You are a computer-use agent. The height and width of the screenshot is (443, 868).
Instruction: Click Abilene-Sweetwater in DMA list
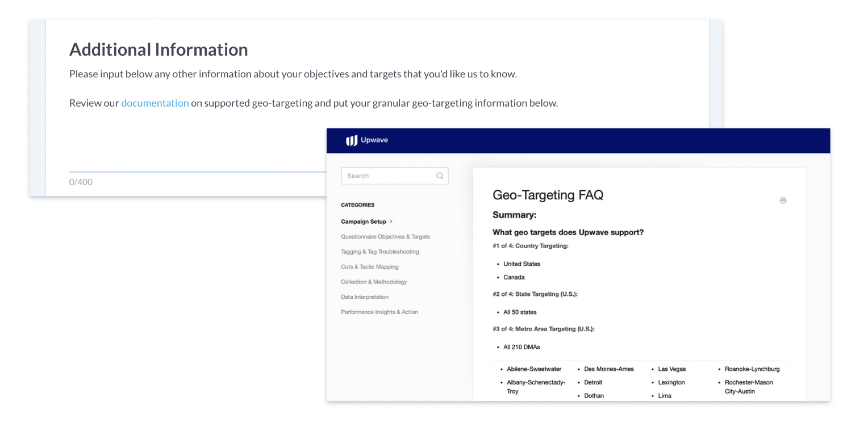534,369
